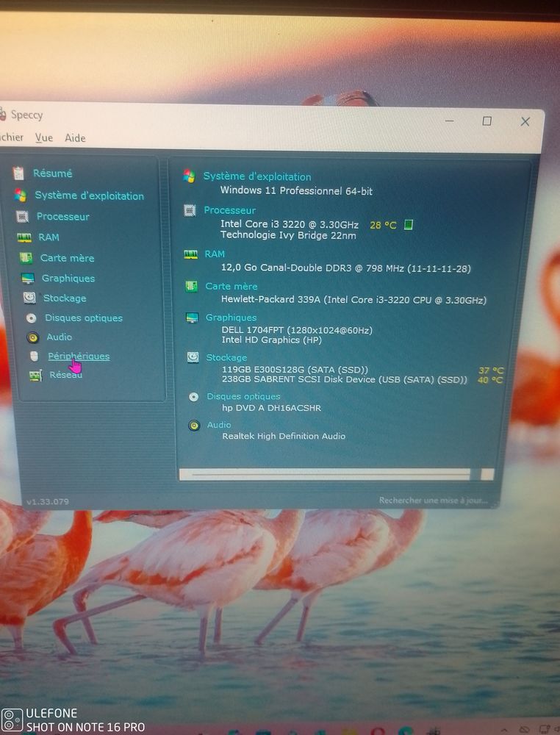Select Réseau in the sidebar
The image size is (560, 735).
[65, 375]
